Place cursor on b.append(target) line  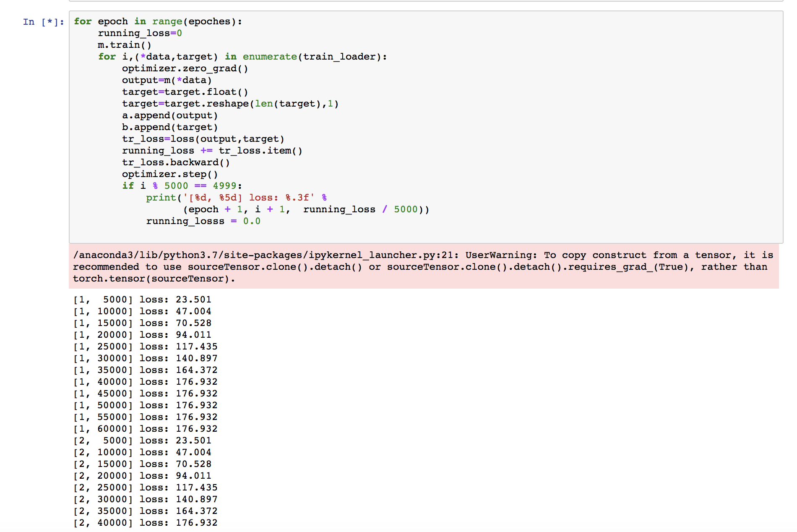[170, 127]
